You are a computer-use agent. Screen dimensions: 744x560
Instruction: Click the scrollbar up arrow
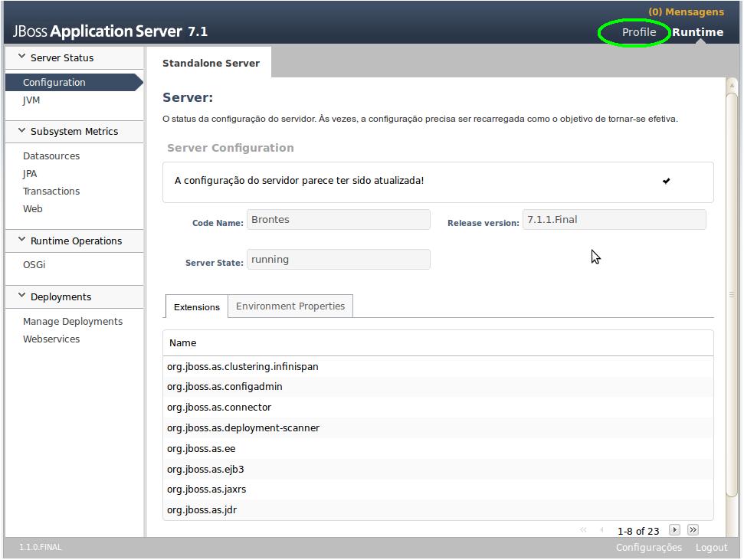click(732, 86)
